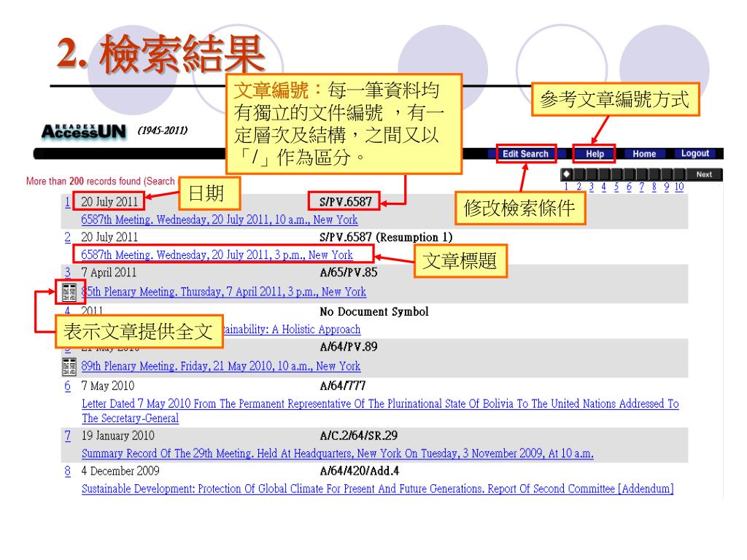Go to results page 5

click(x=616, y=187)
